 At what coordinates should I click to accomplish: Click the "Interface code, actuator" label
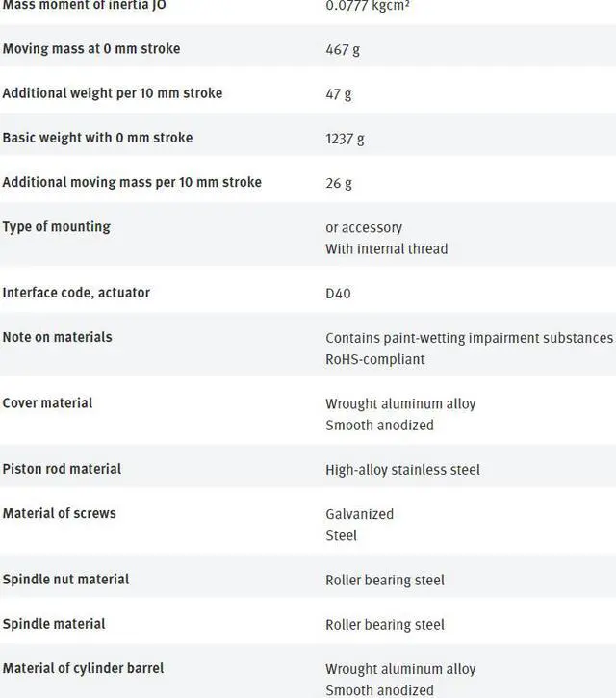coord(76,292)
